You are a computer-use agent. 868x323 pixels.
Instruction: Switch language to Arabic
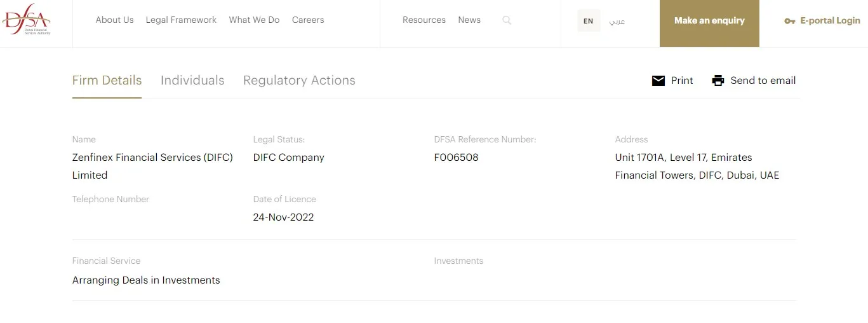[x=617, y=21]
